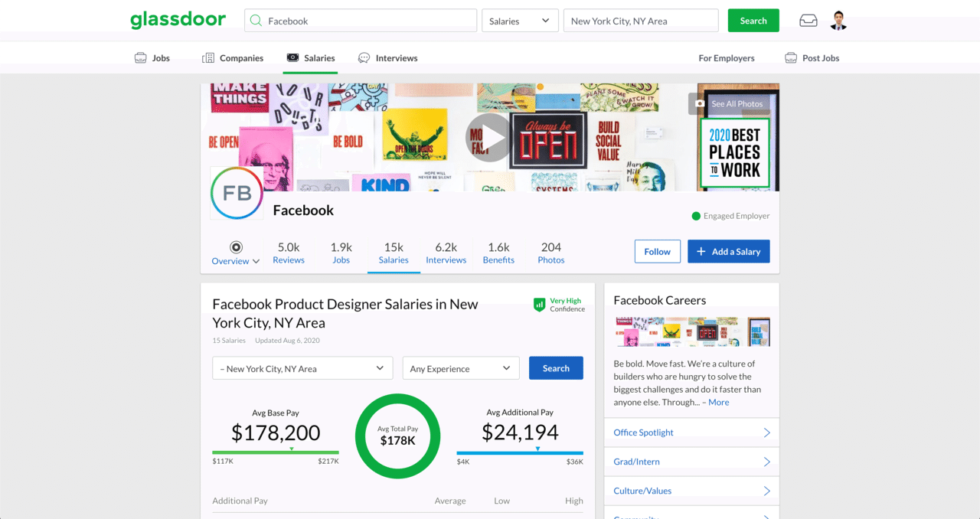Click the green Search button in the header

753,21
